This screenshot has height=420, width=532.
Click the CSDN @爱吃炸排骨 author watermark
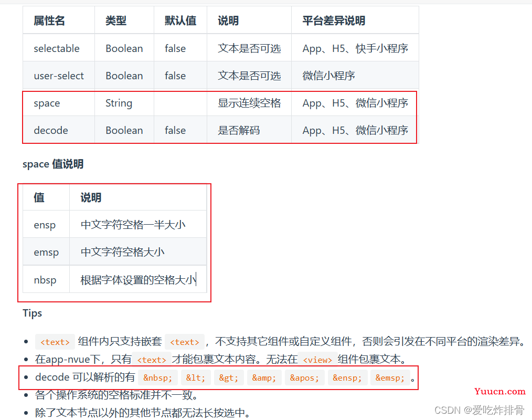pyautogui.click(x=479, y=410)
